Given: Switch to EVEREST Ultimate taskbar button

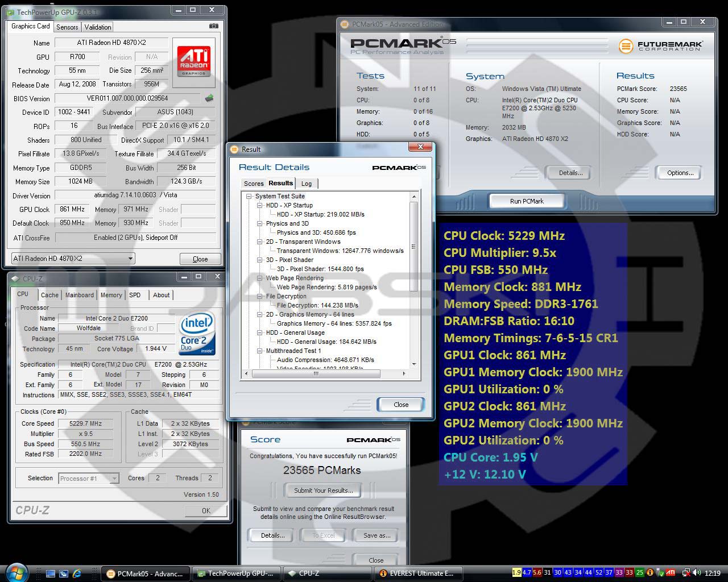Looking at the screenshot, I should [418, 573].
